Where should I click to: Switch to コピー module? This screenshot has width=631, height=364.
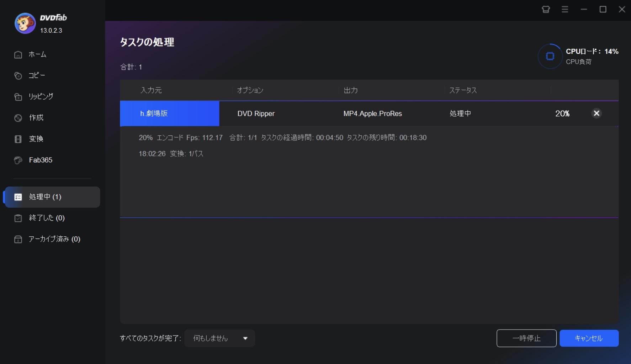click(x=37, y=75)
